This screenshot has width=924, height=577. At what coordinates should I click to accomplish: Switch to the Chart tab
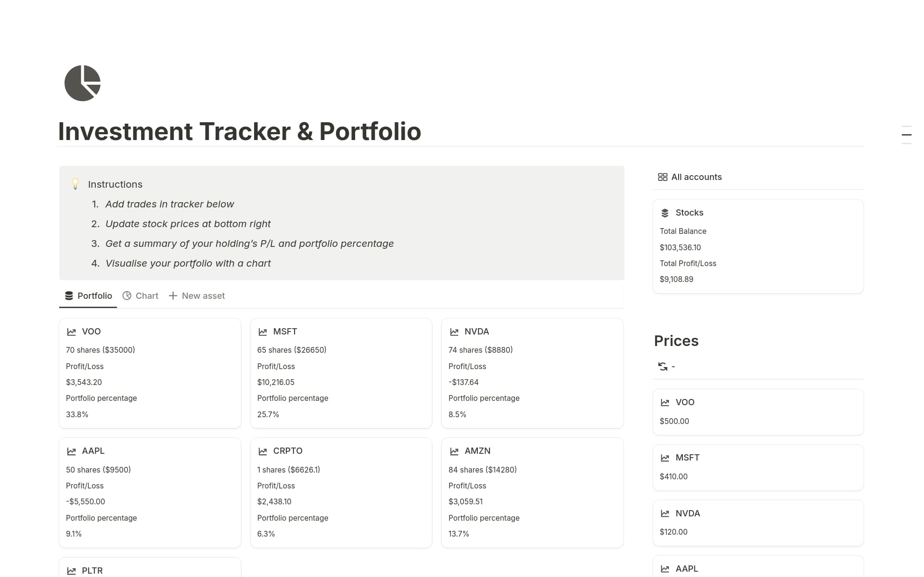(140, 295)
